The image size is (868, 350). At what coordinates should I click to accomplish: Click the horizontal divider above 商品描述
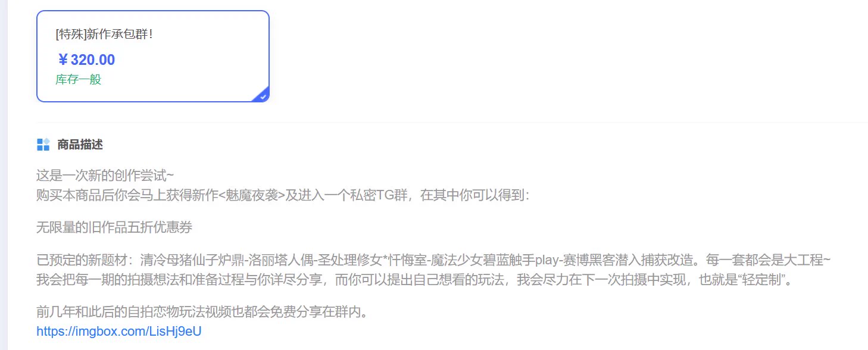pyautogui.click(x=451, y=122)
